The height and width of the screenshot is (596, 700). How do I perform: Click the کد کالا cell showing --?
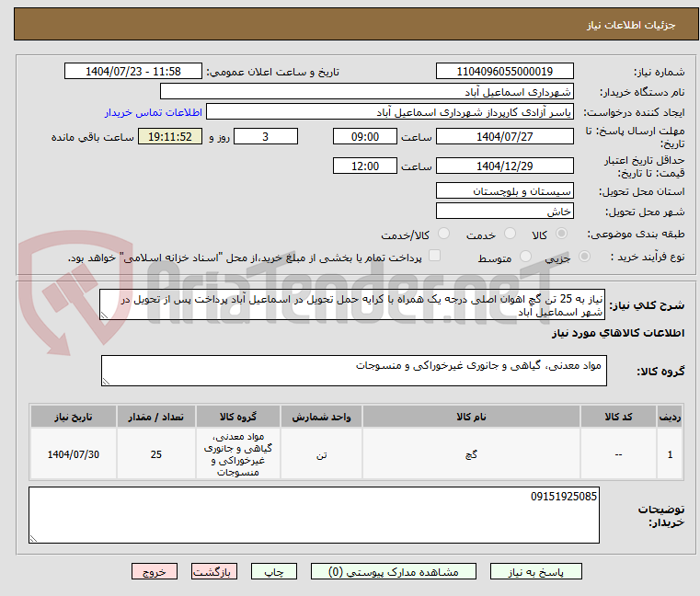[618, 454]
